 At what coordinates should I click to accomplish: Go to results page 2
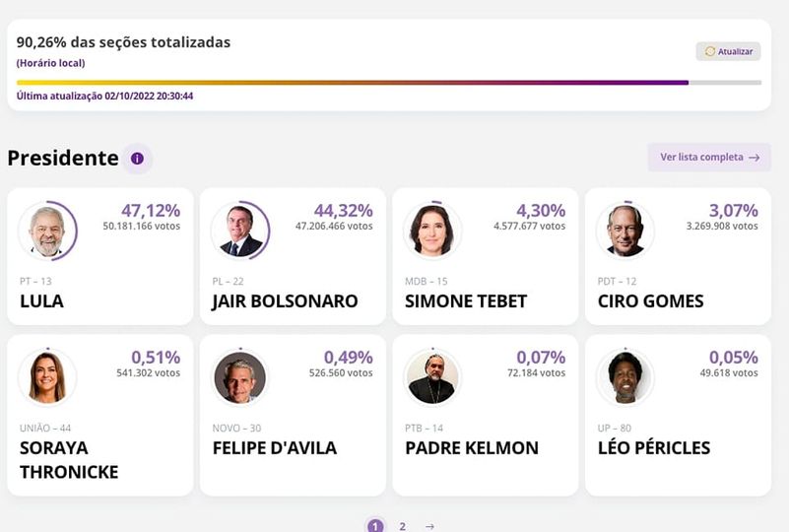pyautogui.click(x=403, y=526)
